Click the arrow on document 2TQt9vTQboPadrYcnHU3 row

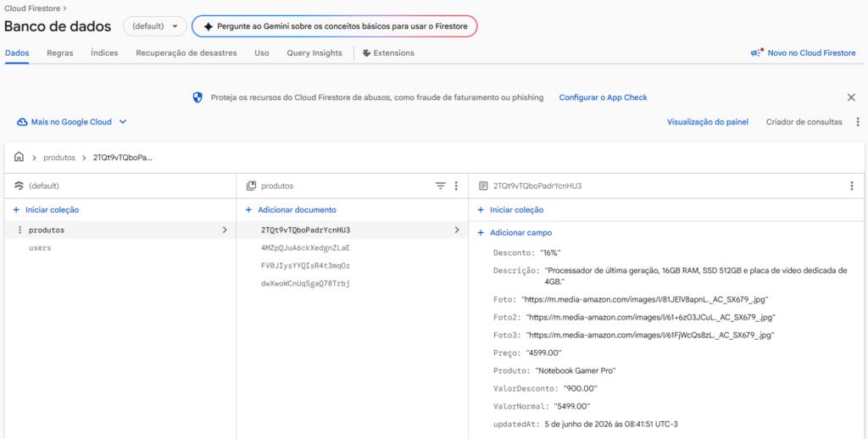tap(457, 230)
